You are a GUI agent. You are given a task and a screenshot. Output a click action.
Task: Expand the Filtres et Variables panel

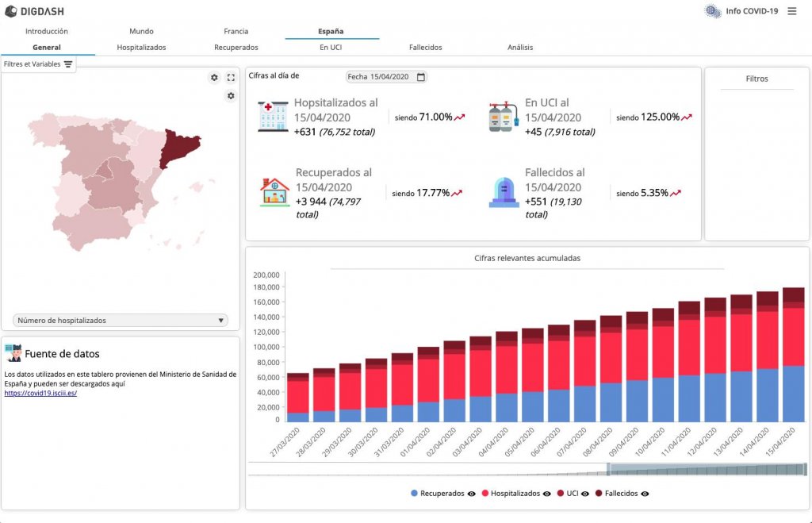tap(38, 64)
